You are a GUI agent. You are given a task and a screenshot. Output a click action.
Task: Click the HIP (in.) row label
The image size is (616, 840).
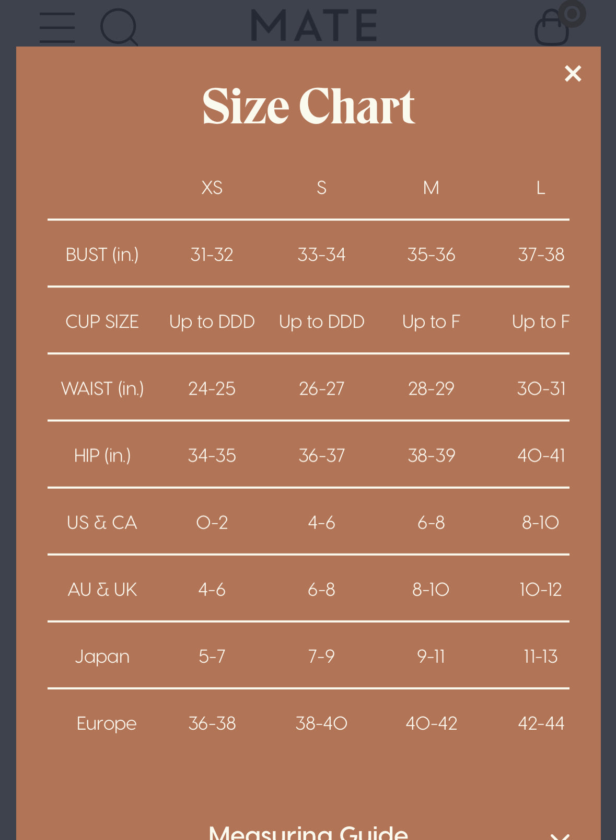pos(102,455)
